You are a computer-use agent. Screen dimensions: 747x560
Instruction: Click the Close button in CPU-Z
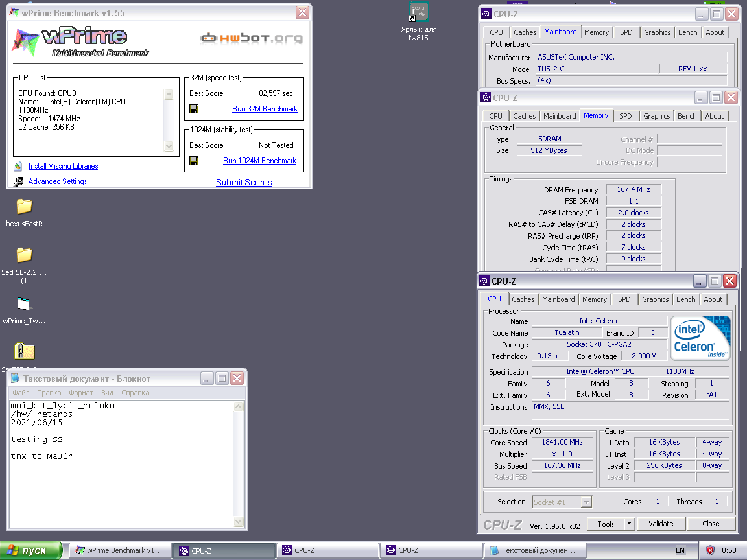coord(710,524)
